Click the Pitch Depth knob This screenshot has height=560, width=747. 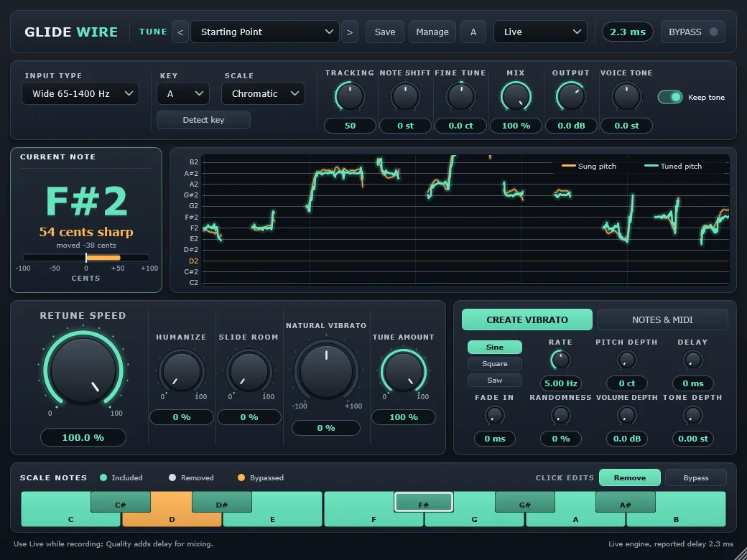click(626, 360)
